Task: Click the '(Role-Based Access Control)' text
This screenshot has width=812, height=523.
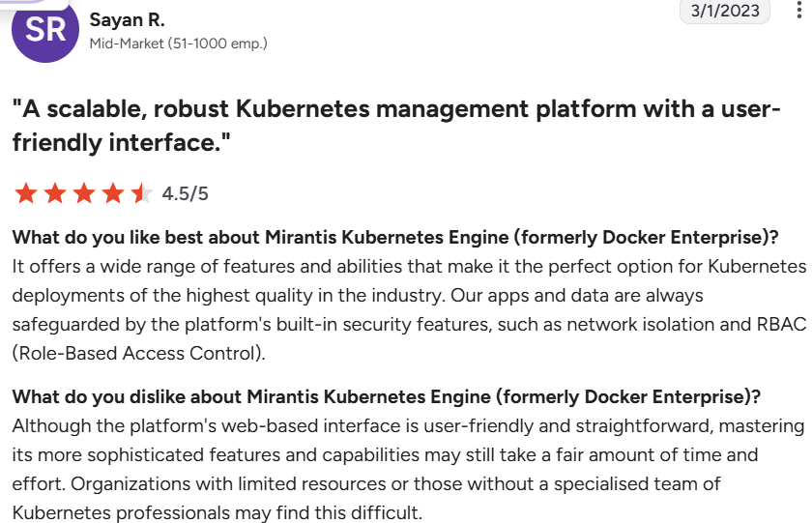Action: click(139, 353)
